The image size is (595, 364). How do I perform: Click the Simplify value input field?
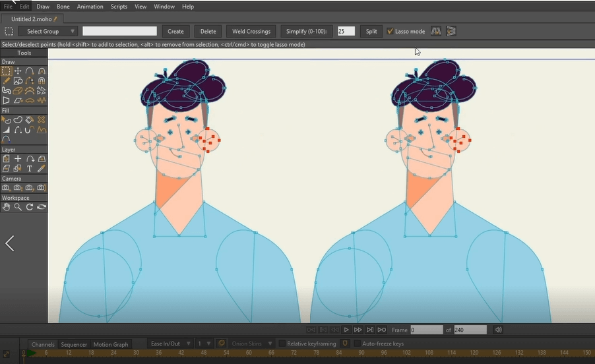click(346, 31)
